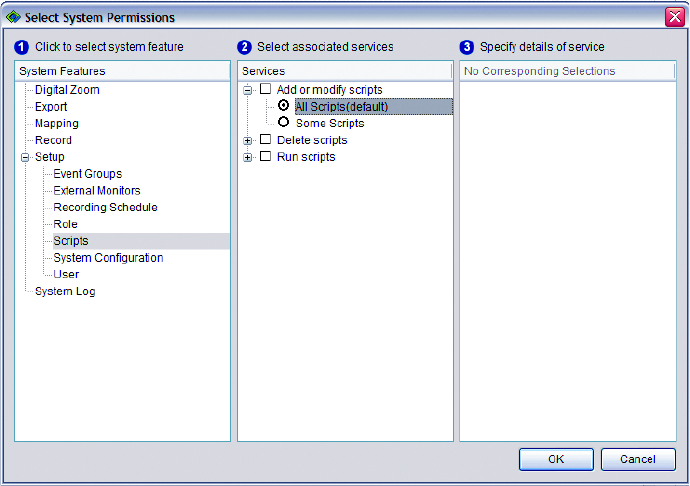
Task: Collapse the Add or modify scripts node
Action: click(x=248, y=90)
